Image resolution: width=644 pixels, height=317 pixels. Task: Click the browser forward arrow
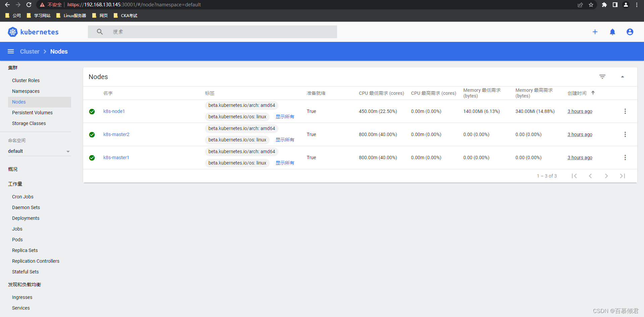coord(18,5)
